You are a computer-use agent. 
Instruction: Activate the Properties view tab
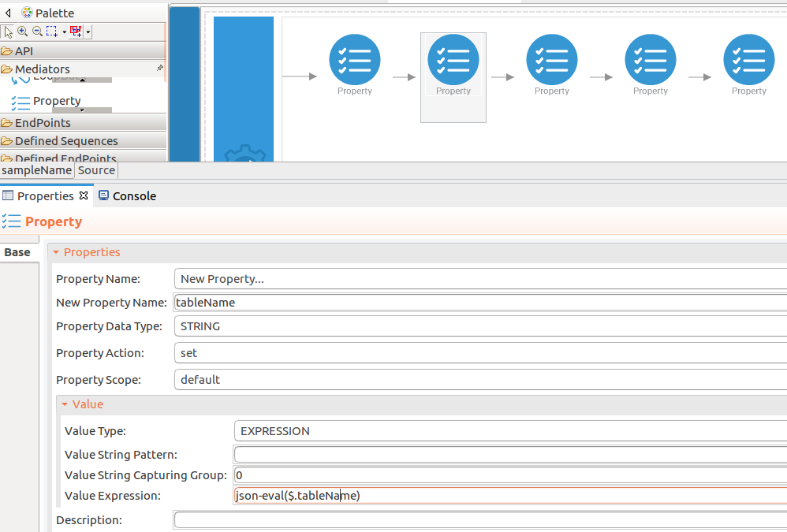pos(45,196)
